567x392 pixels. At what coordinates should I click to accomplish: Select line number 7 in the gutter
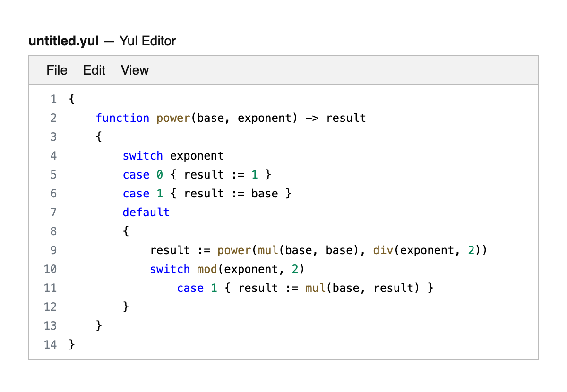click(x=53, y=213)
